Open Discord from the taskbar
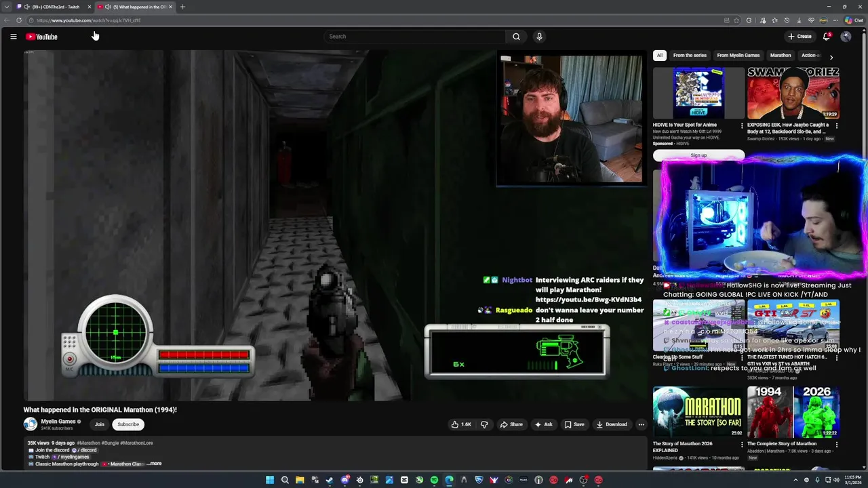 [344, 480]
